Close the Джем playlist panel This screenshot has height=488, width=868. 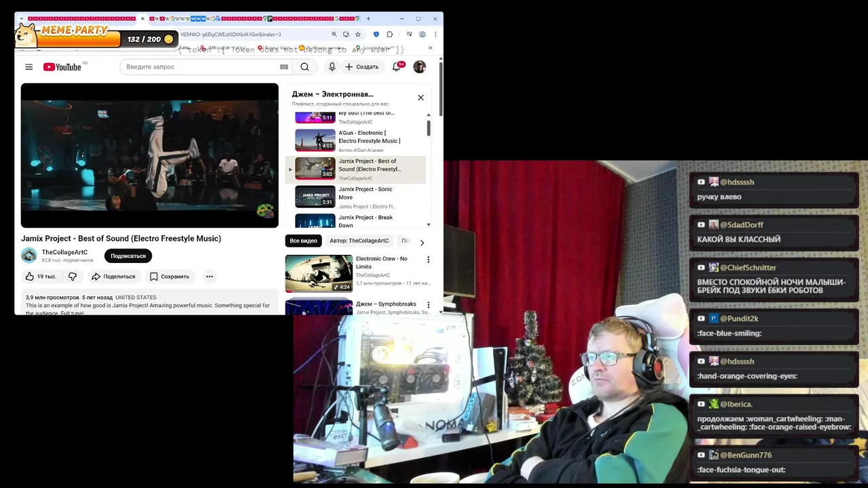coord(420,98)
